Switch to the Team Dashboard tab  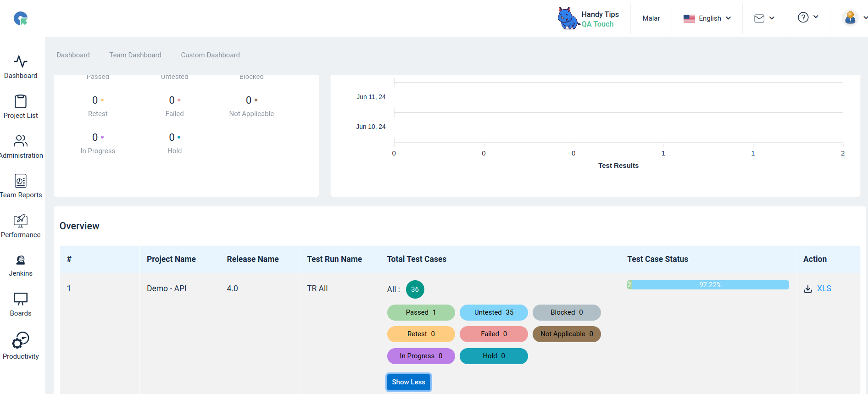135,55
